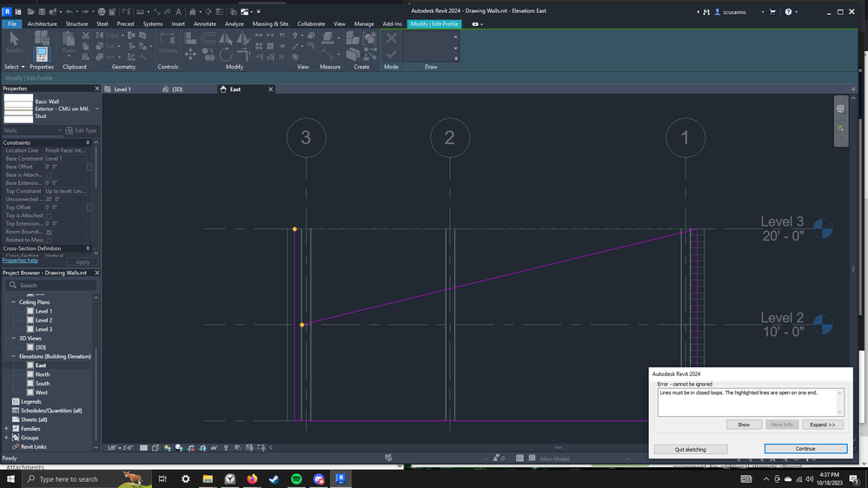Toggle Top is Attached checkbox
Viewport: 868px width, 488px height.
click(50, 216)
